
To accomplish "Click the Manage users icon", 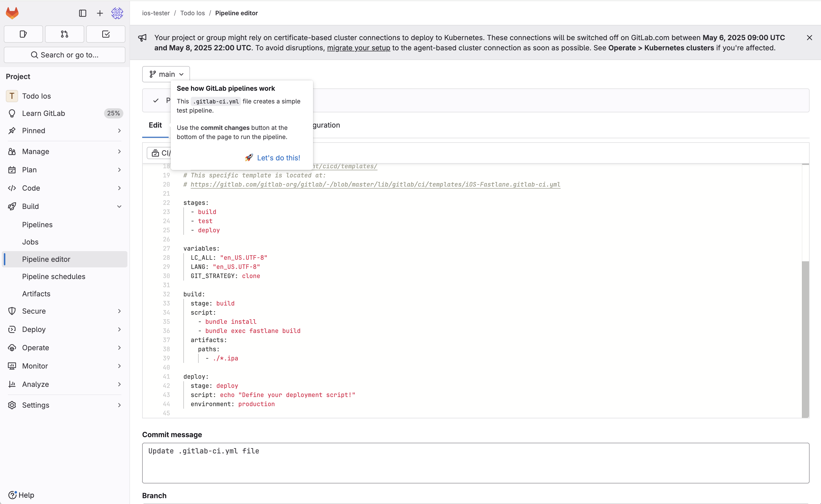I will tap(12, 151).
